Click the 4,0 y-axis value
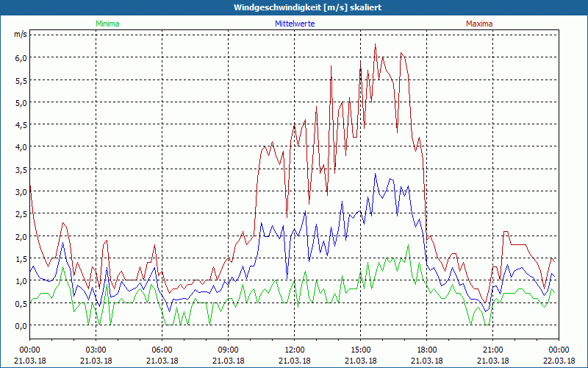The height and width of the screenshot is (368, 588). (x=21, y=146)
